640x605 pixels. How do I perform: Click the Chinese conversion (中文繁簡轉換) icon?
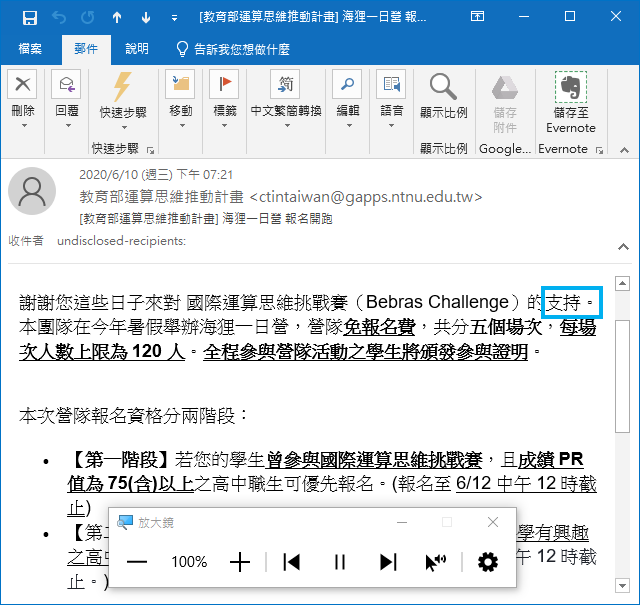(x=285, y=85)
